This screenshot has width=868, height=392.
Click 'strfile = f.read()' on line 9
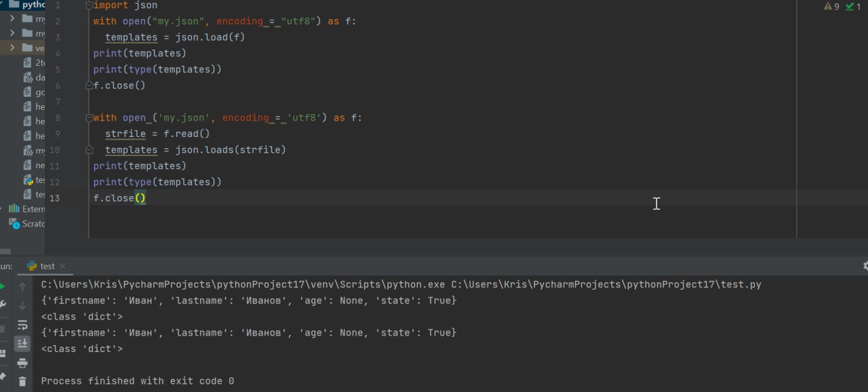157,134
